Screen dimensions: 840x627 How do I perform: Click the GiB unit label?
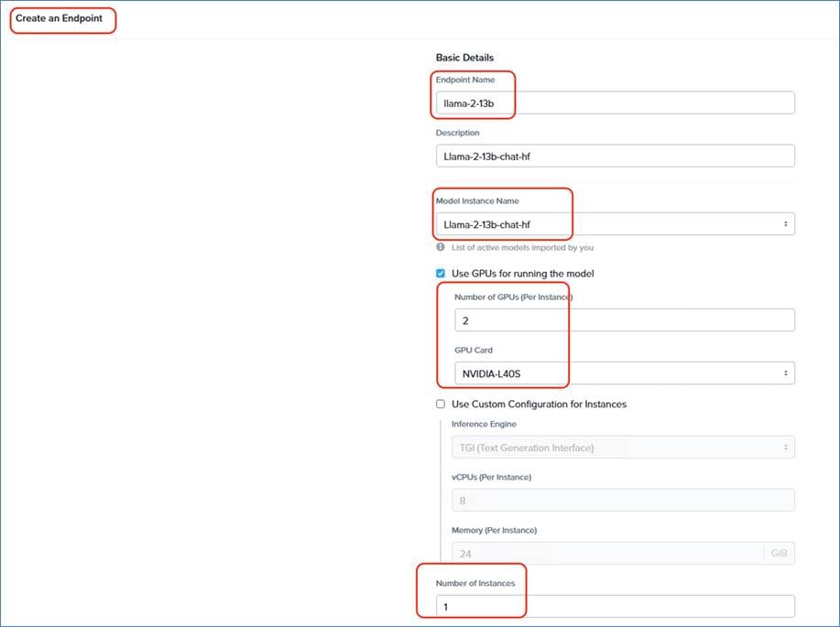point(779,553)
